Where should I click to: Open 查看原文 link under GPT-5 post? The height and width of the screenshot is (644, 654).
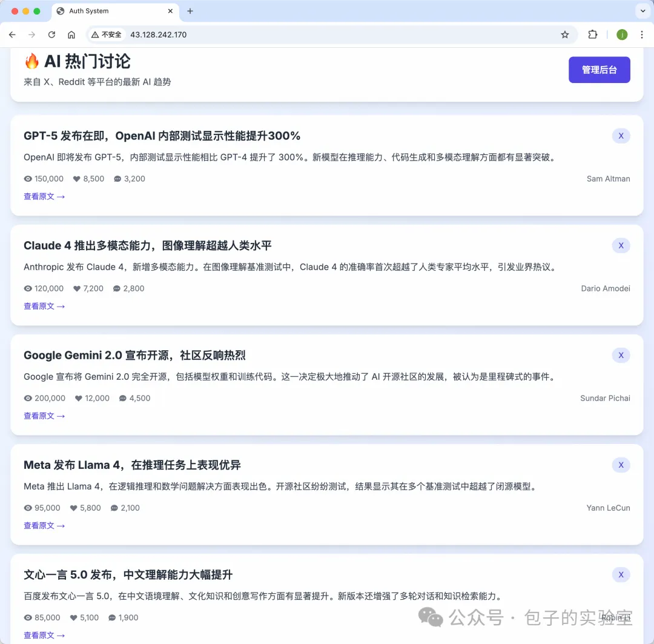click(x=44, y=196)
